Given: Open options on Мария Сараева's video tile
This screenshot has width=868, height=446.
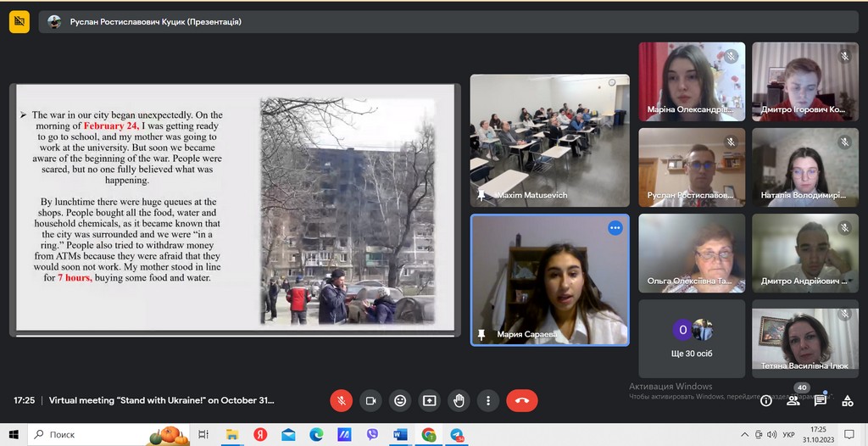Looking at the screenshot, I should tap(615, 228).
